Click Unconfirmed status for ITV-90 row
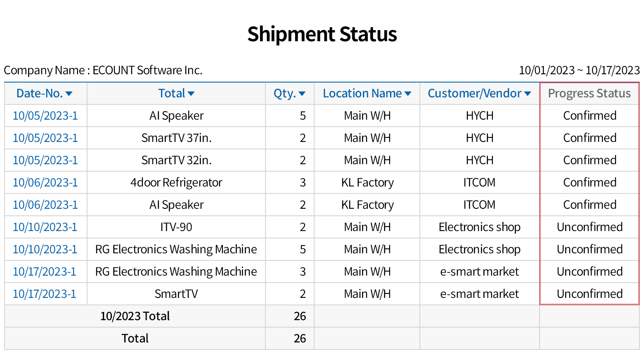Viewport: 644px width, 354px height. (x=590, y=227)
